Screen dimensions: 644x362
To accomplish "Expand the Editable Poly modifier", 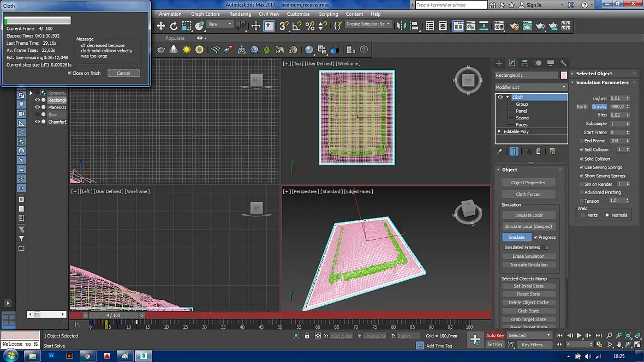I will pyautogui.click(x=499, y=131).
